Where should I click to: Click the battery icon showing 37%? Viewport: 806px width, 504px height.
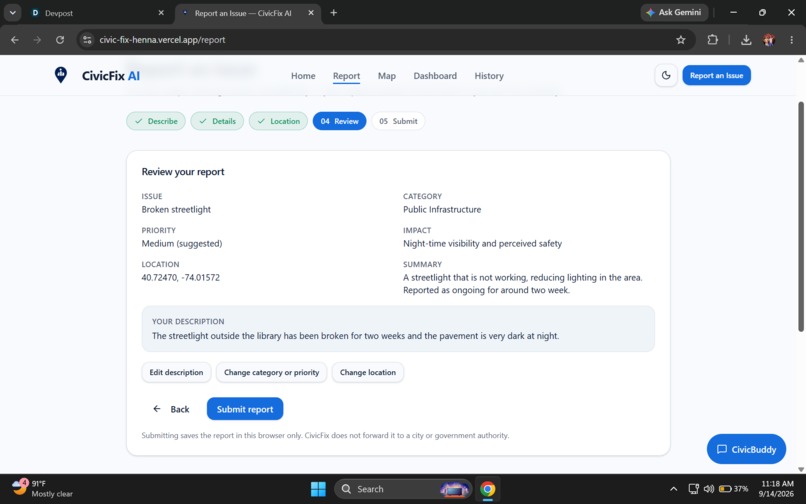pos(734,489)
